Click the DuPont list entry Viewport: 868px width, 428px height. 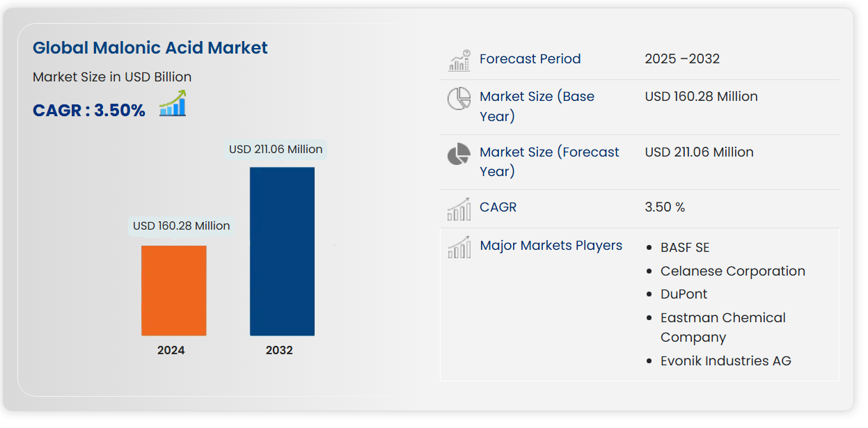(684, 294)
